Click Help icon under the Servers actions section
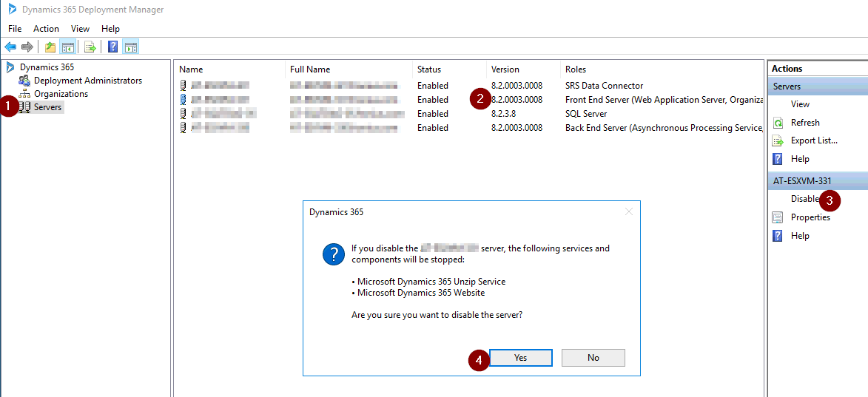868x397 pixels. 778,159
